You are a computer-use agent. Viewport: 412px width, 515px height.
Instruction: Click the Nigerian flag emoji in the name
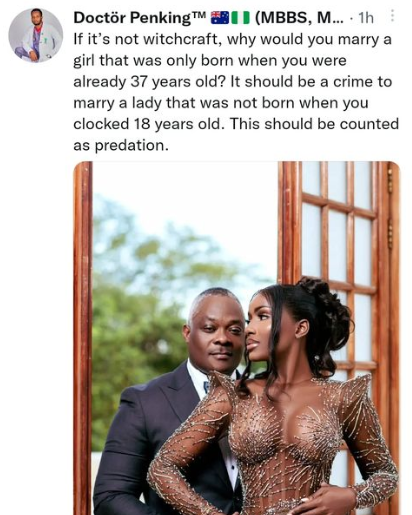(240, 18)
